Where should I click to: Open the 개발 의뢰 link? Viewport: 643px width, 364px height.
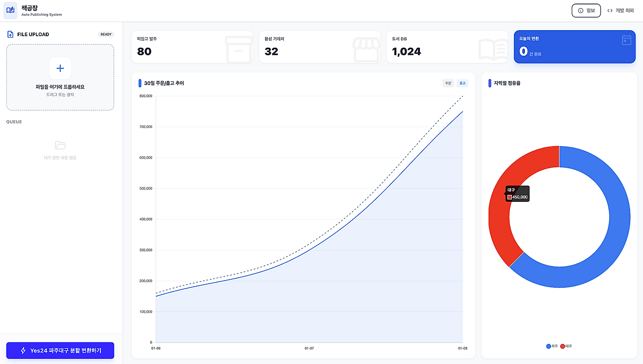(x=620, y=11)
